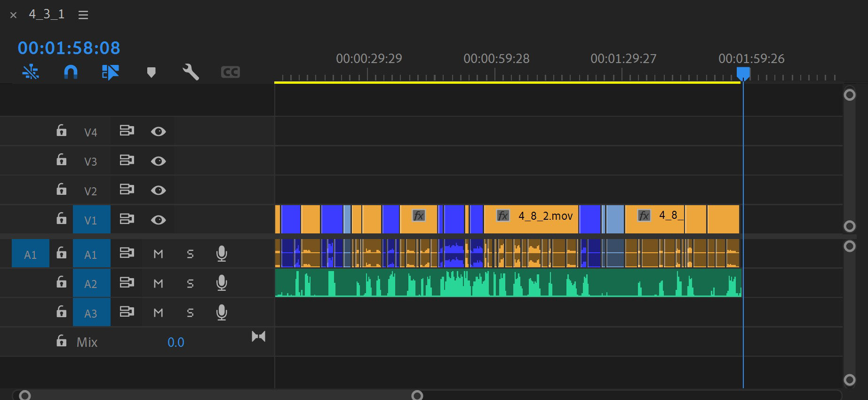The image size is (868, 400).
Task: Solo audio track A2
Action: (x=190, y=283)
